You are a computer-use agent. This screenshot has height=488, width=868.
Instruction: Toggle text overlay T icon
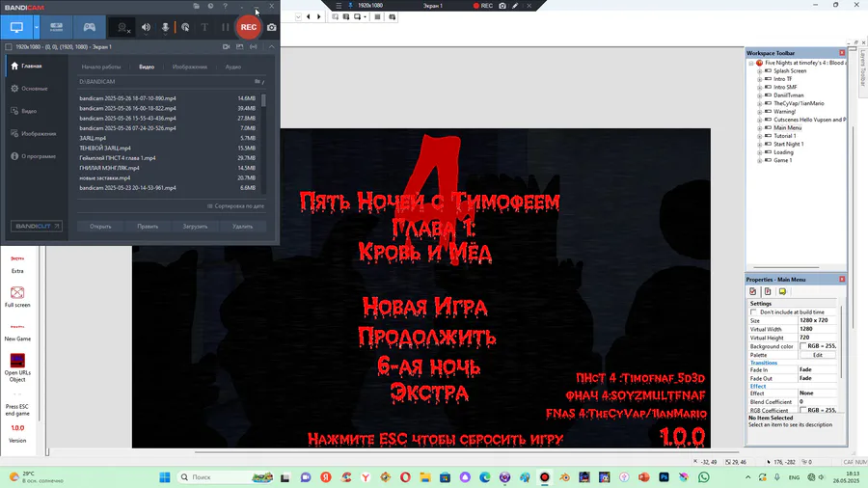point(204,27)
